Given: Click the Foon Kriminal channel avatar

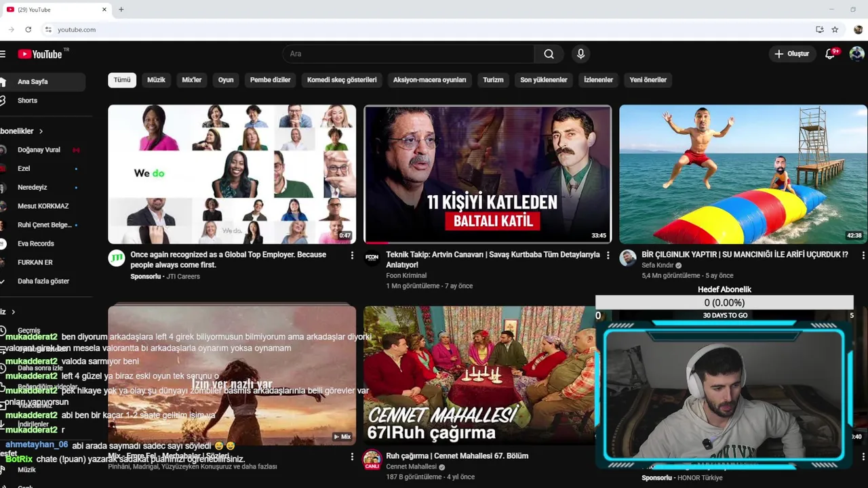Looking at the screenshot, I should 372,258.
